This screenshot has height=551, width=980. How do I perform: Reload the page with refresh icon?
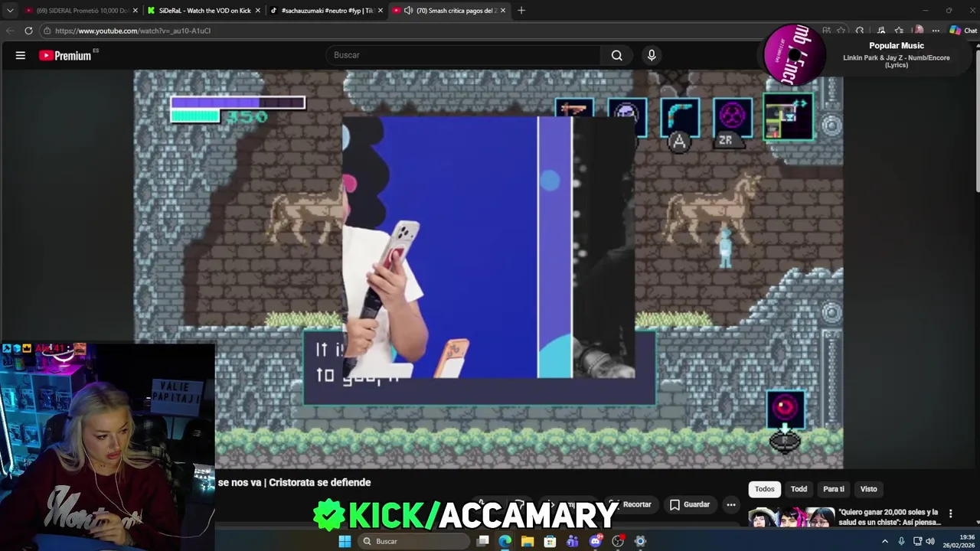click(x=28, y=31)
